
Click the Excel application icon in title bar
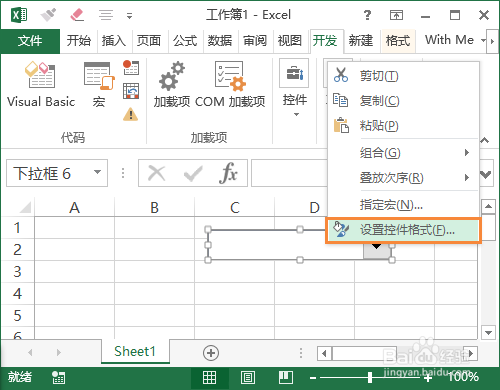pos(19,15)
